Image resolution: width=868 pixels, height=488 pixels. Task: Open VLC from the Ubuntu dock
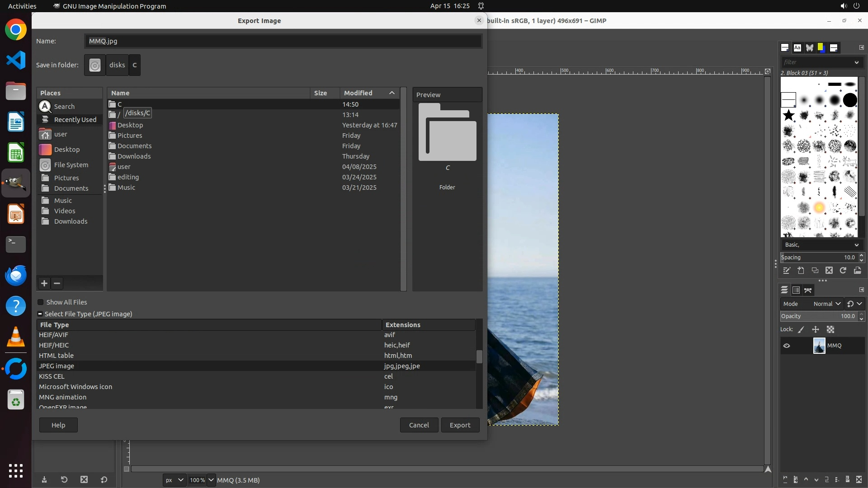(x=16, y=337)
